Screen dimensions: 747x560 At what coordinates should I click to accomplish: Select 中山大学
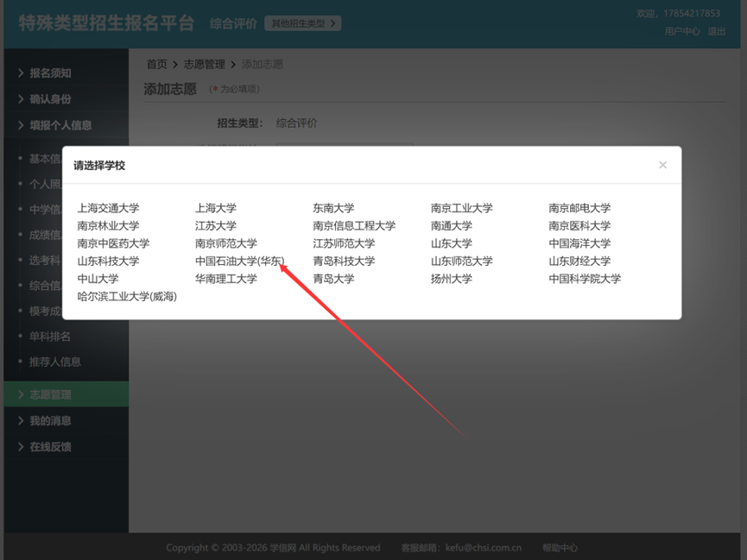tap(98, 279)
